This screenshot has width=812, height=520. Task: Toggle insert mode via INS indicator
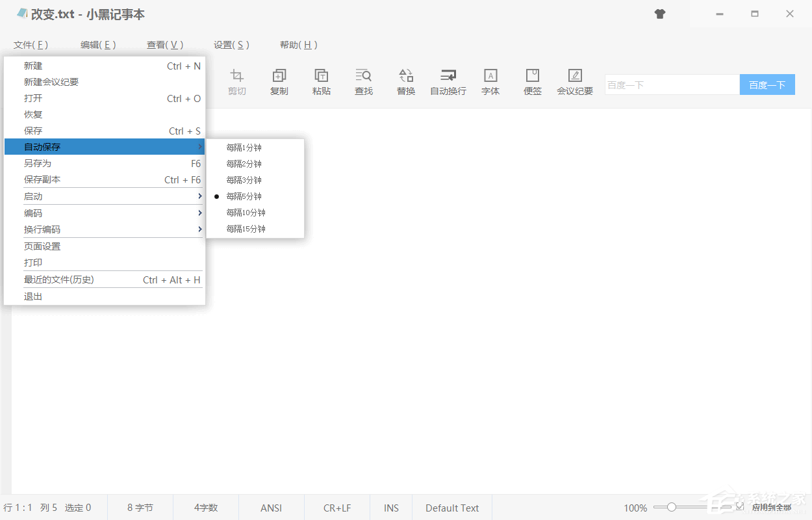[x=390, y=508]
